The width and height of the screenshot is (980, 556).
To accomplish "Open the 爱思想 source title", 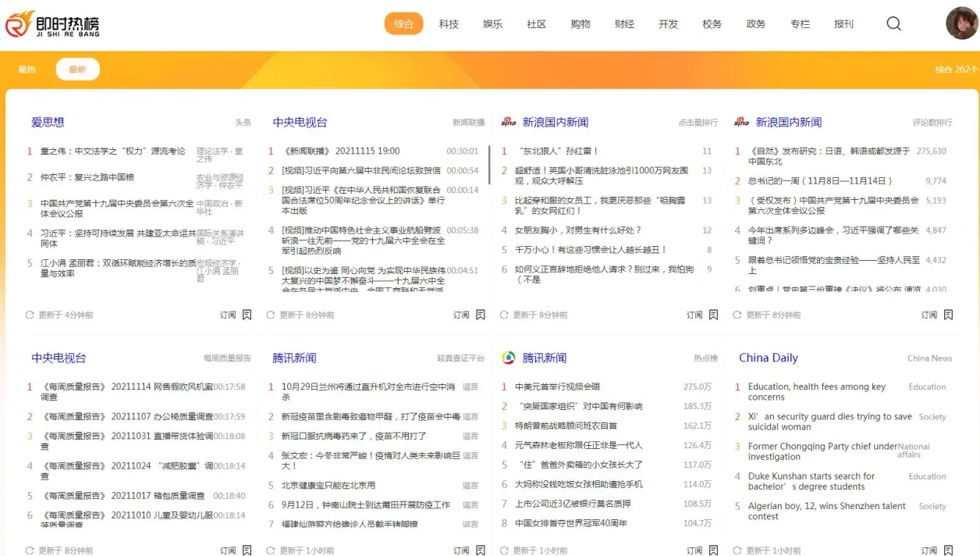I will click(48, 122).
